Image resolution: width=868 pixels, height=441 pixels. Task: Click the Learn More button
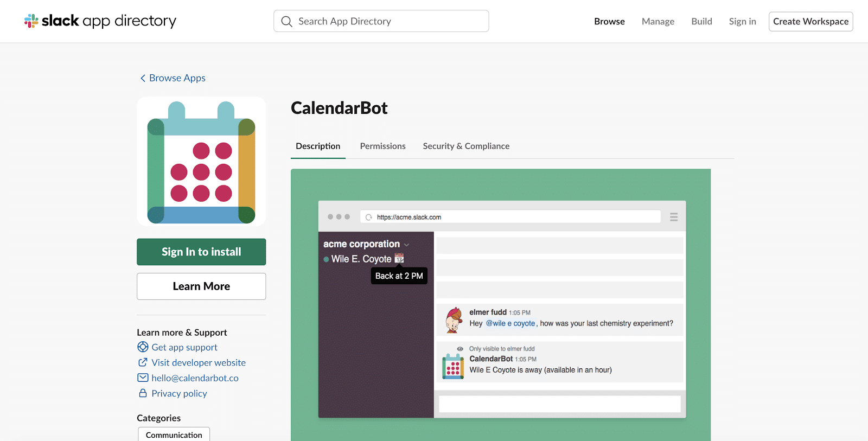(x=201, y=286)
